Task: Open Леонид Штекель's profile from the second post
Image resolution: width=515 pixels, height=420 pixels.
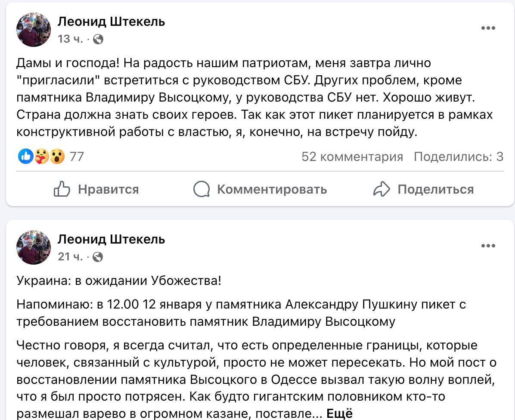Action: click(112, 240)
